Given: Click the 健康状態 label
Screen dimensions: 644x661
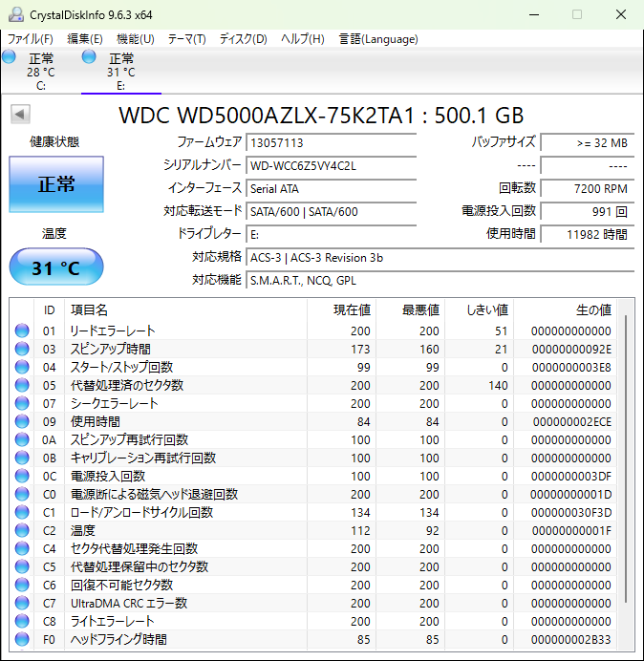Looking at the screenshot, I should 54,141.
